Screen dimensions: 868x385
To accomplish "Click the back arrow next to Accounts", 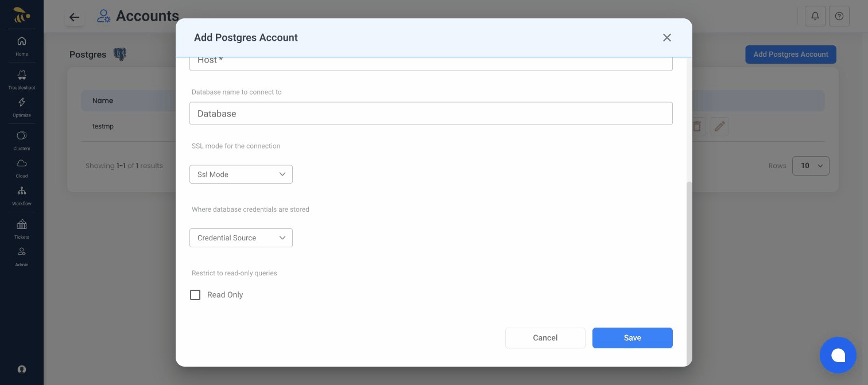I will point(75,17).
